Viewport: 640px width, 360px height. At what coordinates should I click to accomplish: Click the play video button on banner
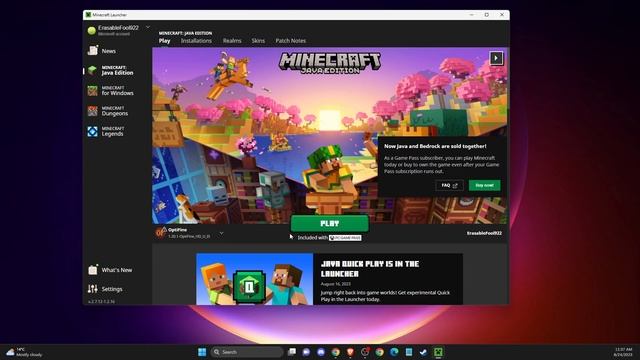tap(496, 58)
